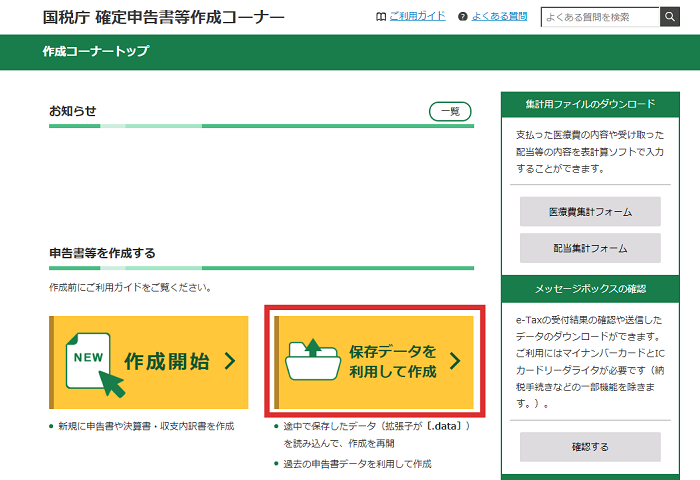The width and height of the screenshot is (700, 480).
Task: Show all notices with the 一覧 button
Action: 450,111
